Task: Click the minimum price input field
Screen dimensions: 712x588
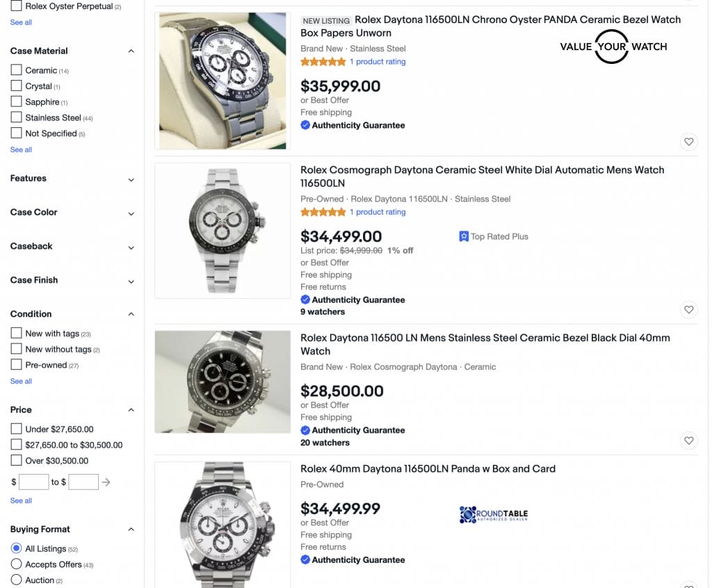Action: [33, 482]
